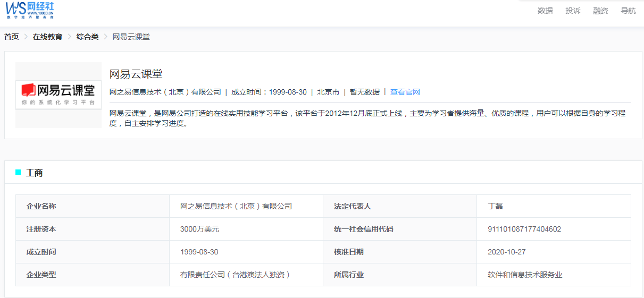Click the company description paragraph
Image resolution: width=644 pixels, height=298 pixels.
coord(367,118)
